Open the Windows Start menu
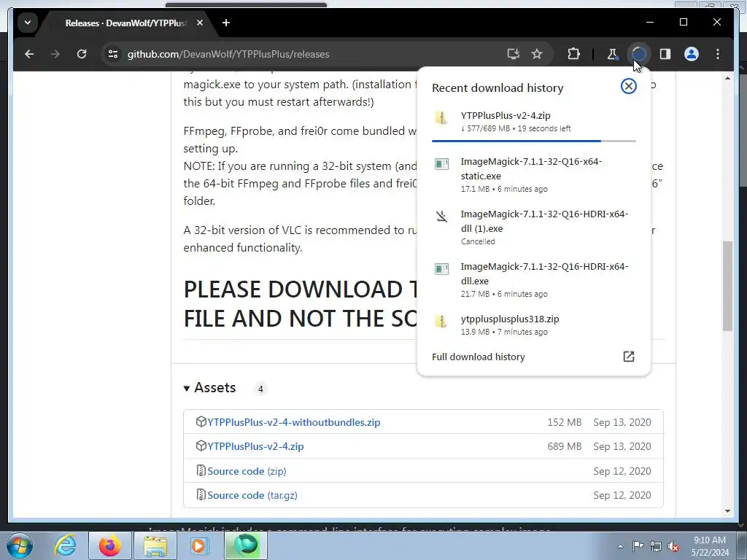 [x=20, y=545]
